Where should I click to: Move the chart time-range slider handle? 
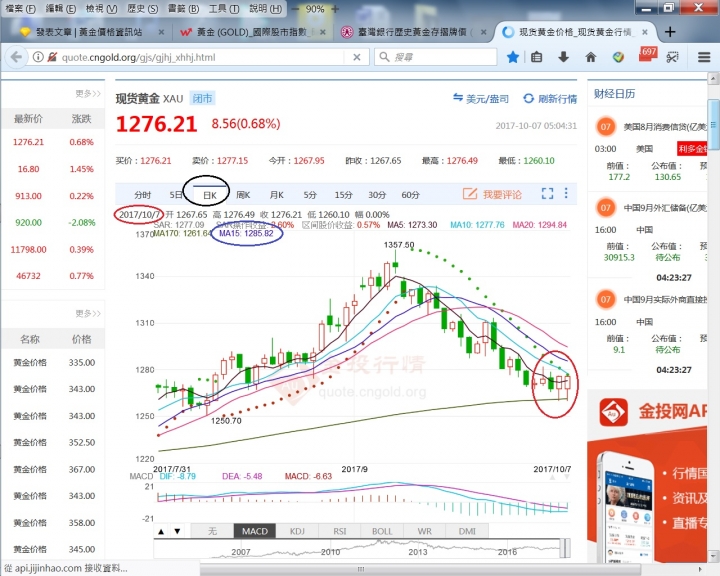coord(566,548)
